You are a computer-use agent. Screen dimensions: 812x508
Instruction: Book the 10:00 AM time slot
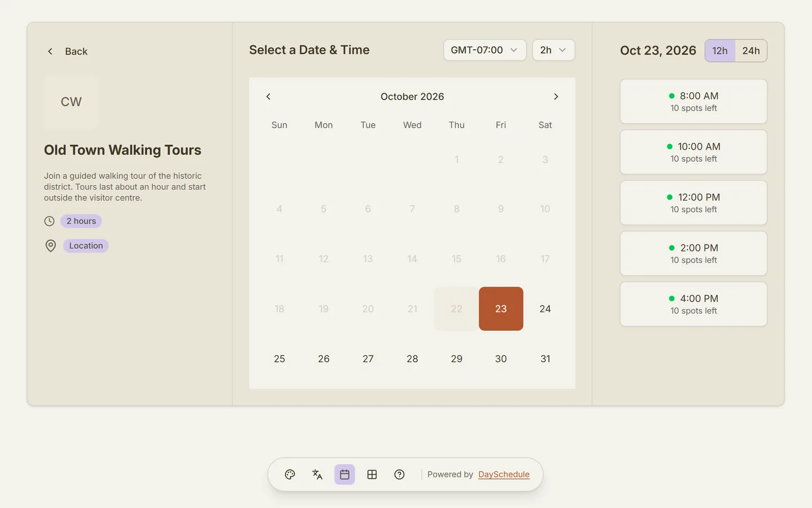click(x=694, y=152)
